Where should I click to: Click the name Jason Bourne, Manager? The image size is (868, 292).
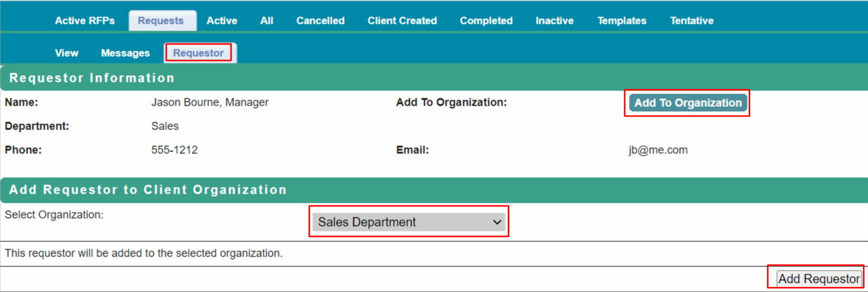coord(210,103)
